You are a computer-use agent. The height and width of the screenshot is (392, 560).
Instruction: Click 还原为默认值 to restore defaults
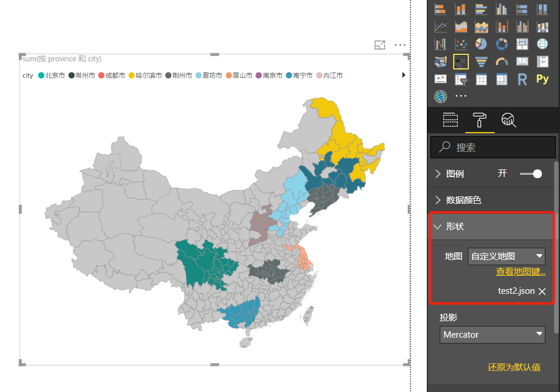(x=514, y=367)
